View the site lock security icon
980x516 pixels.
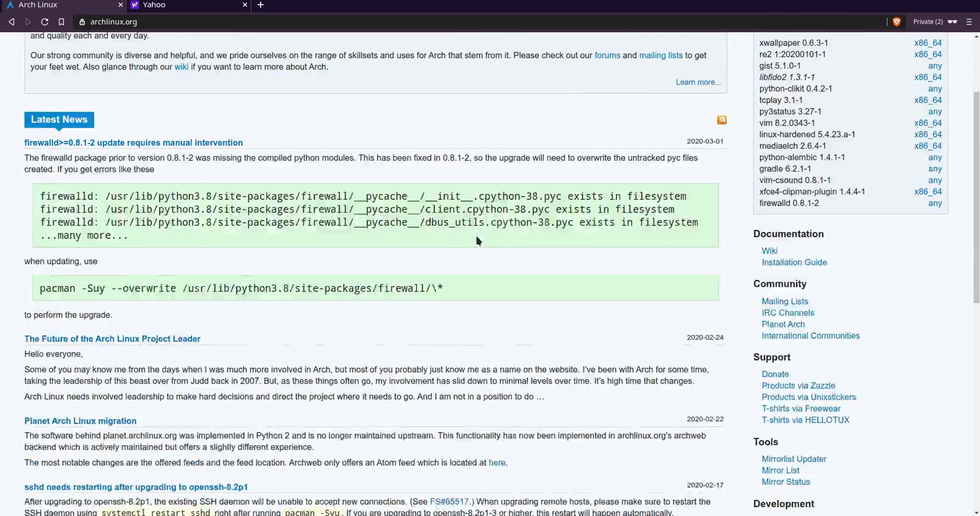pyautogui.click(x=82, y=22)
